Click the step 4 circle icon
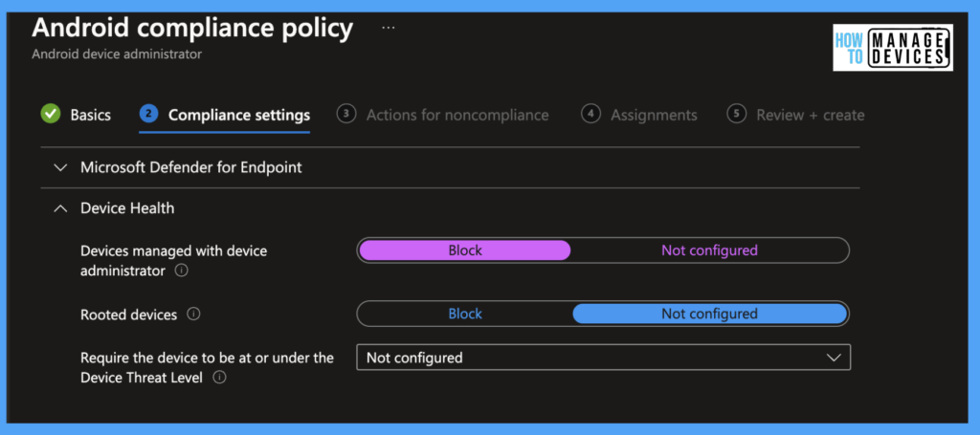 point(590,114)
